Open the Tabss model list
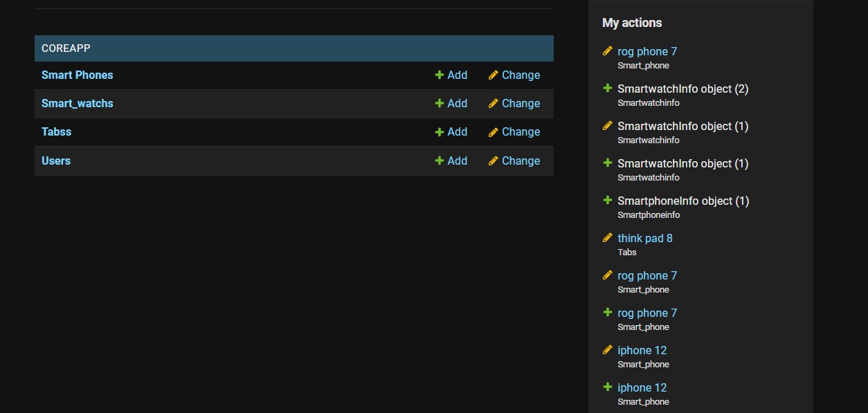The width and height of the screenshot is (868, 413). point(56,131)
